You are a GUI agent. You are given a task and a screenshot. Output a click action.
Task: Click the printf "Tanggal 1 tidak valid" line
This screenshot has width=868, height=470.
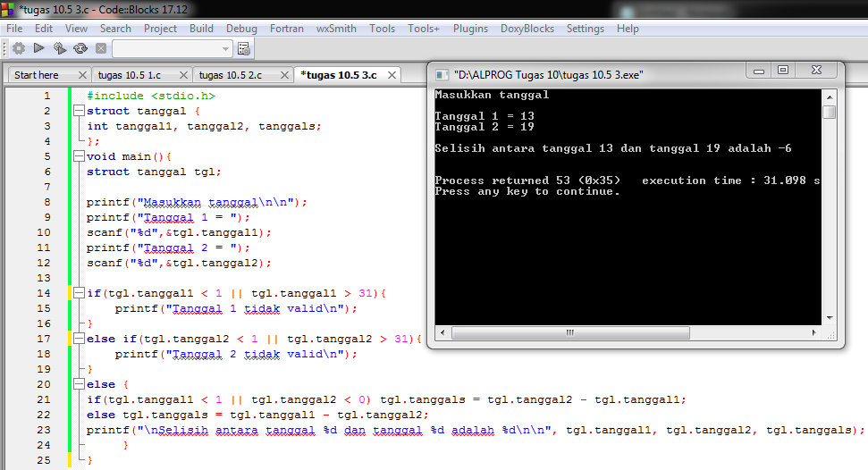tap(236, 308)
